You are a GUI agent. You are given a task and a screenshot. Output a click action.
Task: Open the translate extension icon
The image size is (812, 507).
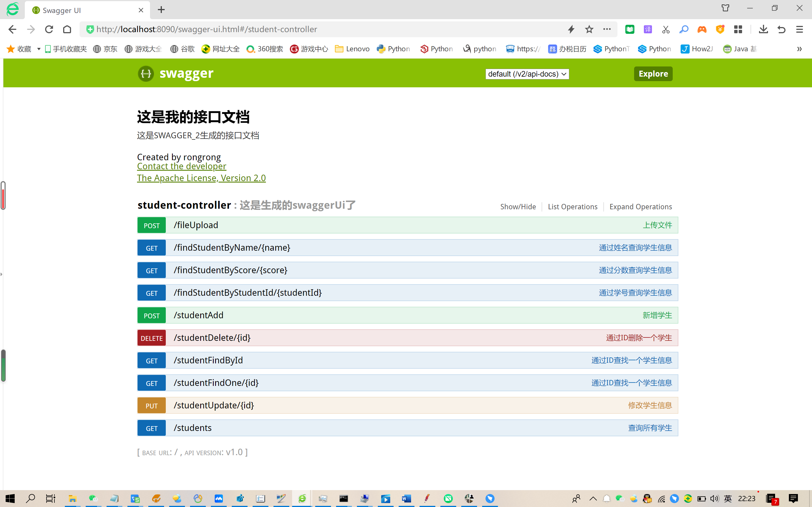click(648, 30)
